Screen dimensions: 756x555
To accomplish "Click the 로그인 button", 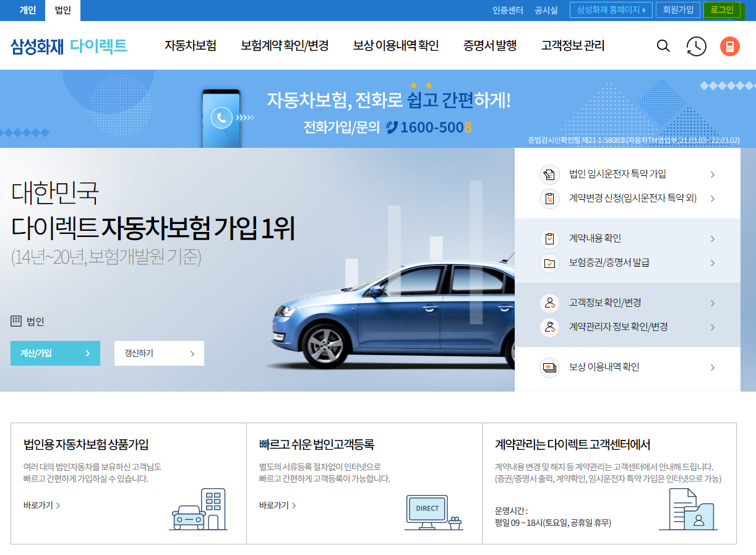I will pyautogui.click(x=722, y=10).
